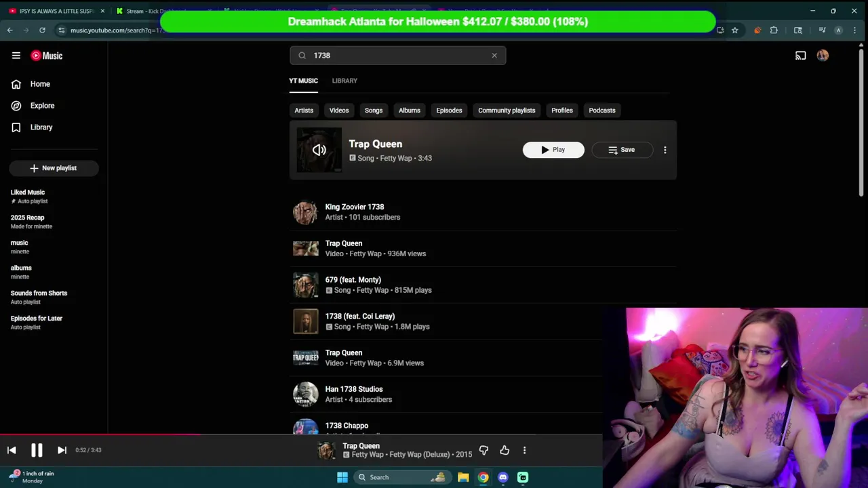This screenshot has width=868, height=488.
Task: Filter results by Profiles
Action: pyautogui.click(x=562, y=110)
